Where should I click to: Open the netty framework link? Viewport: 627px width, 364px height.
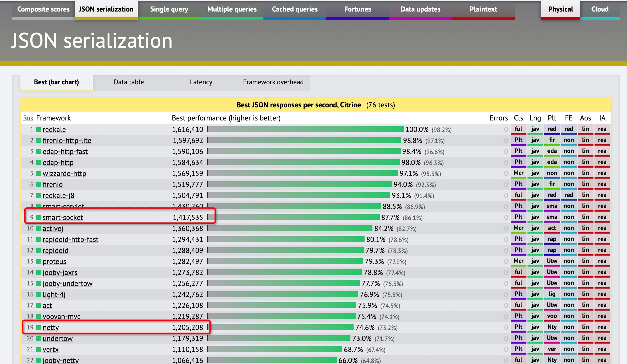(51, 328)
